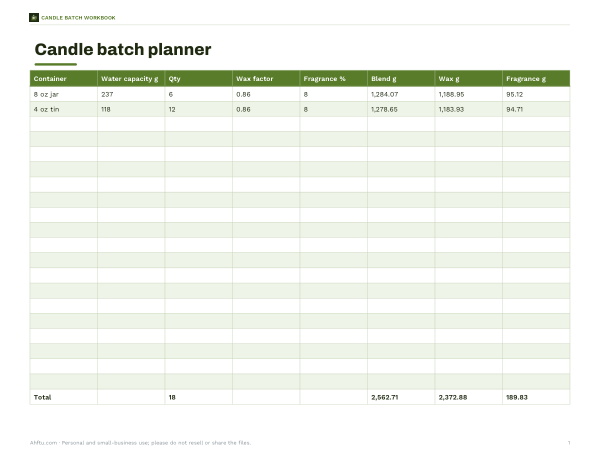This screenshot has width=600, height=464.
Task: Select the 'Wax factor' column header
Action: pos(266,78)
